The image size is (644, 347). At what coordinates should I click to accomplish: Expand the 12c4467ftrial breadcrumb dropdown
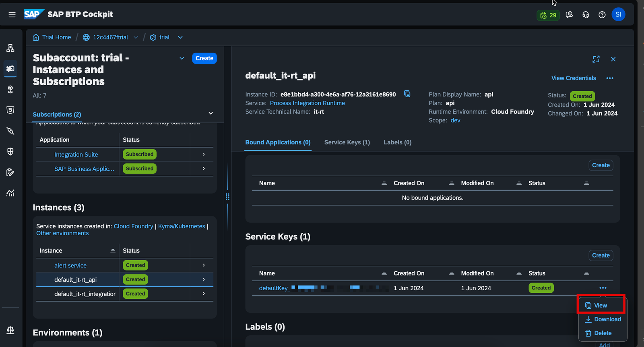coord(136,37)
